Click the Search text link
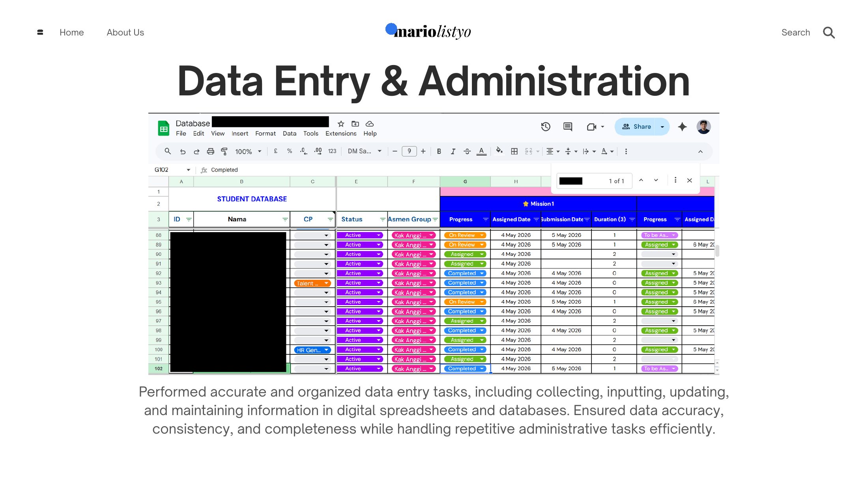 [x=796, y=32]
